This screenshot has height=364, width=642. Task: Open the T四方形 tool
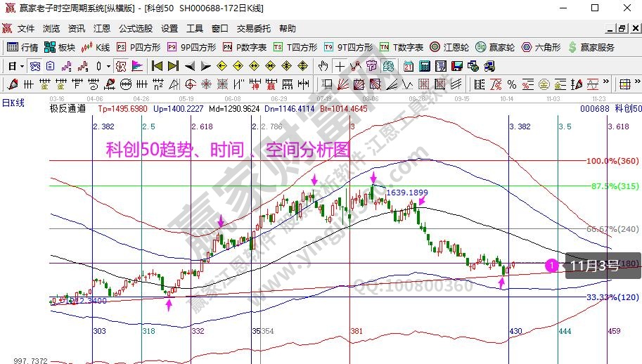coord(295,48)
